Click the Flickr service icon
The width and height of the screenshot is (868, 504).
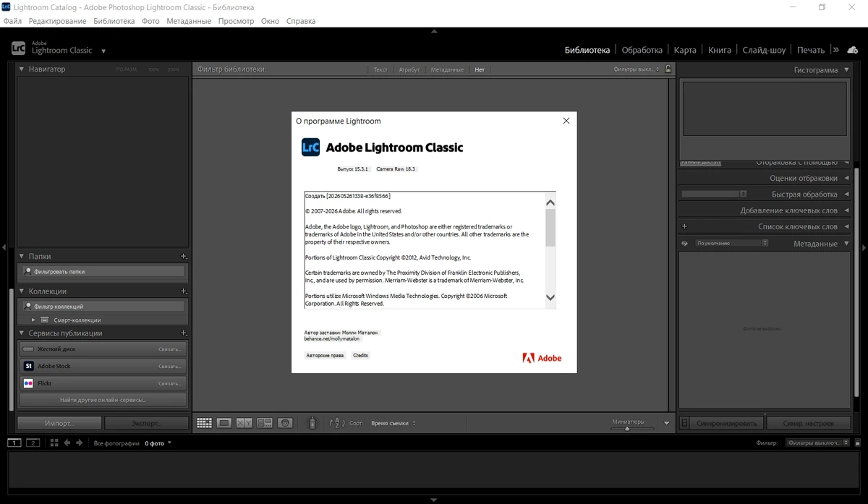[28, 383]
